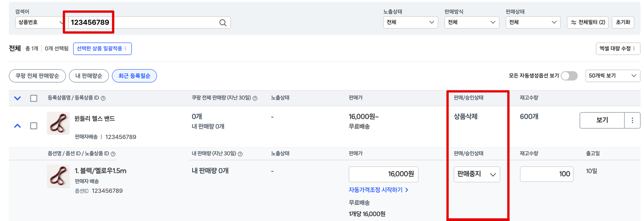Toggle the 모든 자동생성옵션 보기 switch
This screenshot has width=644, height=221.
[569, 76]
